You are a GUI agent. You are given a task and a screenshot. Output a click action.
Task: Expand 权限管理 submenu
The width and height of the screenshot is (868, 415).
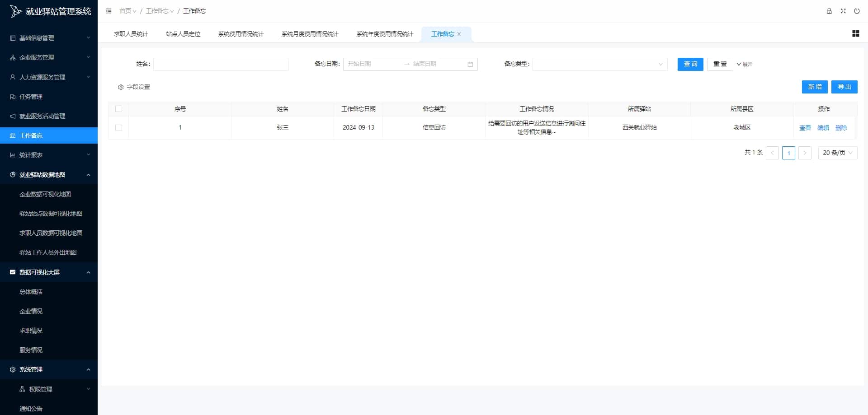(49, 389)
